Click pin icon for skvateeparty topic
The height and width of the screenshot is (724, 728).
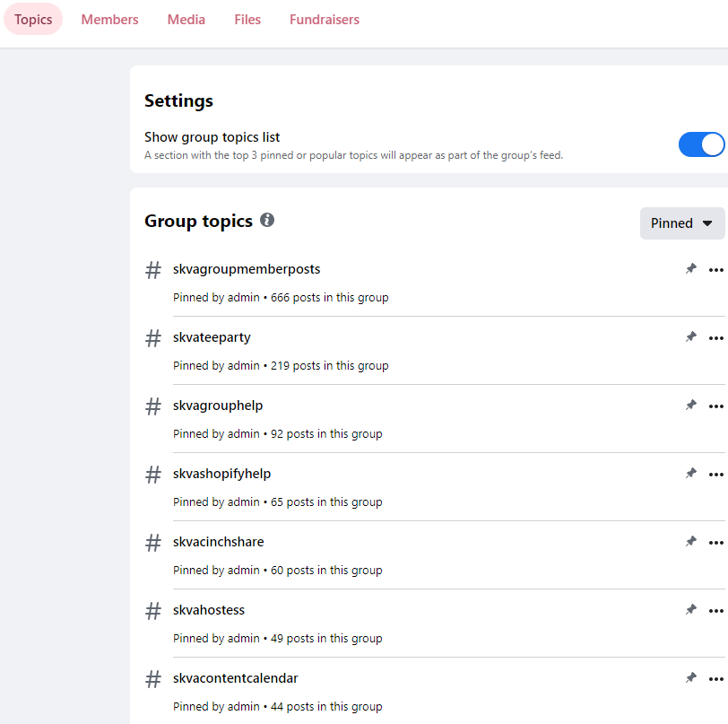(691, 337)
